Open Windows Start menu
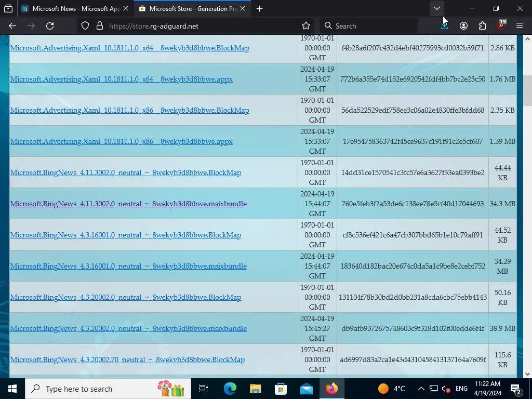 tap(12, 389)
